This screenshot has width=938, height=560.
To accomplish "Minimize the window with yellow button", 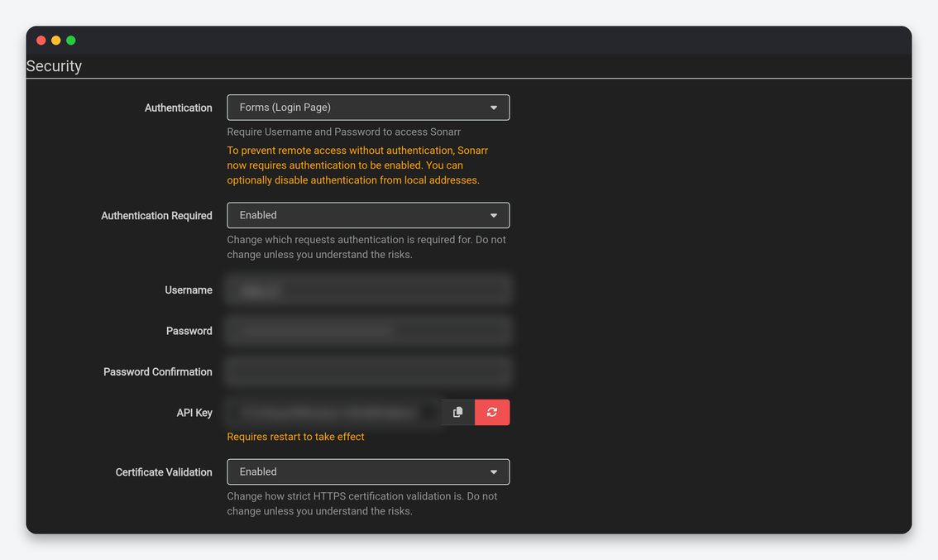I will click(x=56, y=40).
